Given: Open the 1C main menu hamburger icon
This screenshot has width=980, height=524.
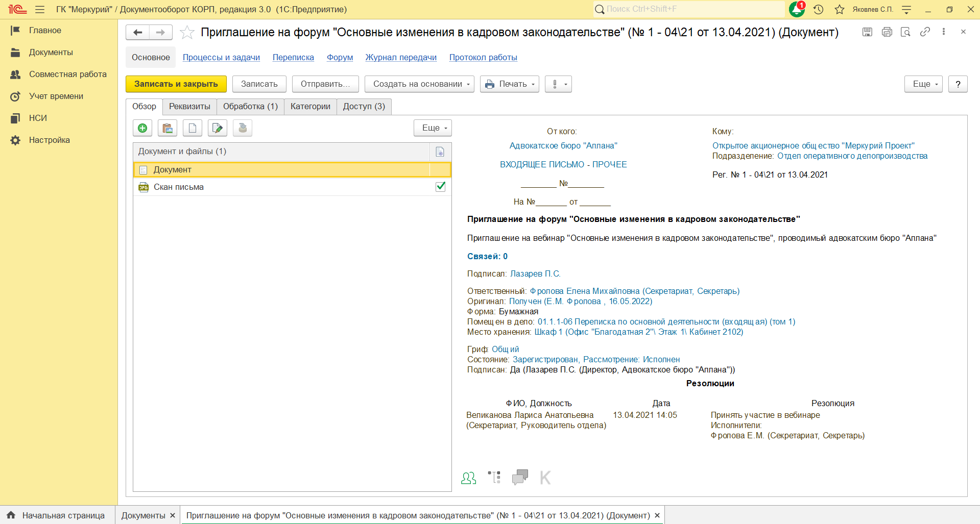Looking at the screenshot, I should pyautogui.click(x=40, y=9).
